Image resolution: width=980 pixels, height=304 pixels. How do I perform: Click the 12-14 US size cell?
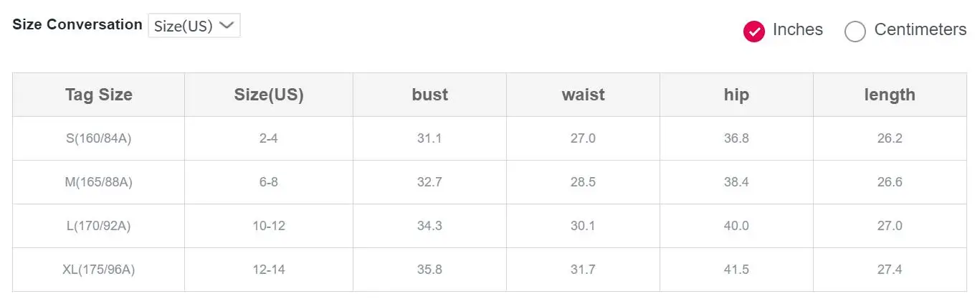(x=269, y=270)
